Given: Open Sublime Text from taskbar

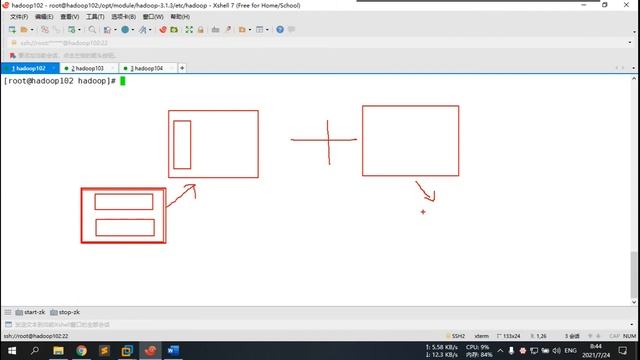Looking at the screenshot, I should pyautogui.click(x=104, y=351).
